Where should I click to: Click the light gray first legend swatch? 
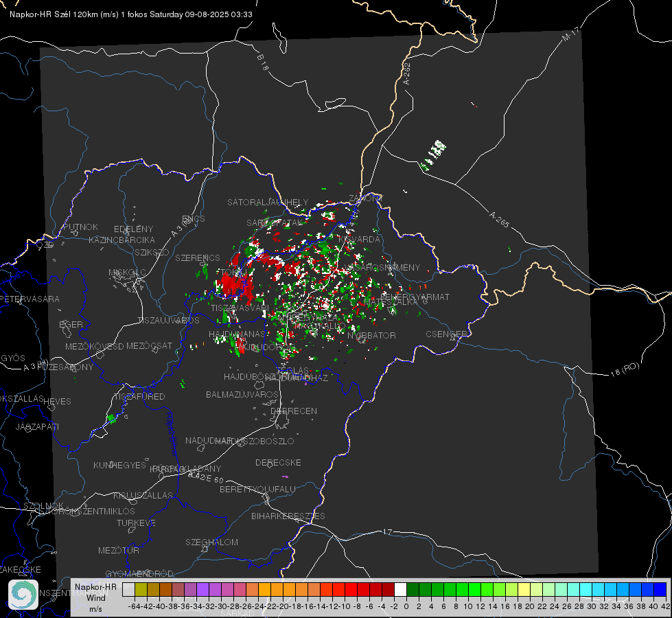point(128,590)
